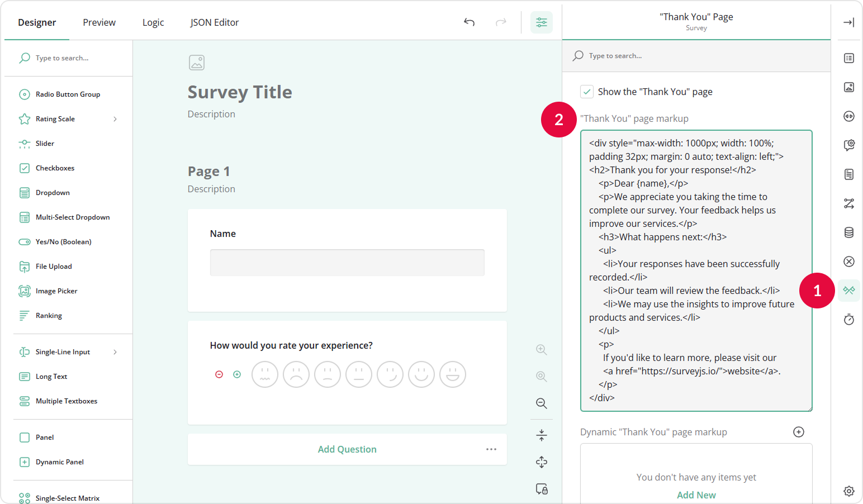Expand the Single-Line Input options
The height and width of the screenshot is (504, 863).
(115, 351)
